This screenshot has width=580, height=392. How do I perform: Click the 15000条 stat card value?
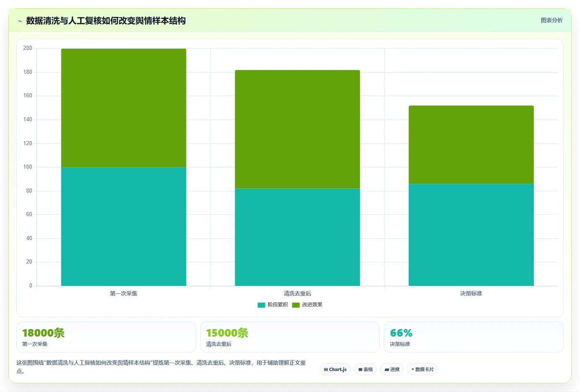click(227, 333)
